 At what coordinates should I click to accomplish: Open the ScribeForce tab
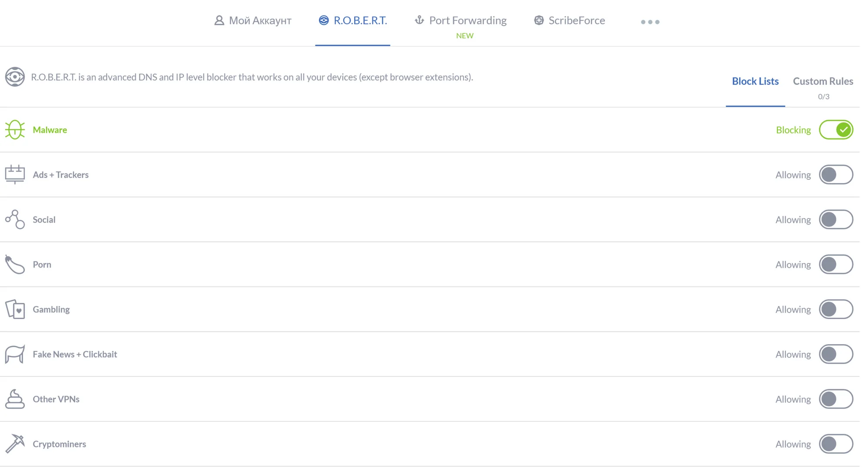(569, 20)
